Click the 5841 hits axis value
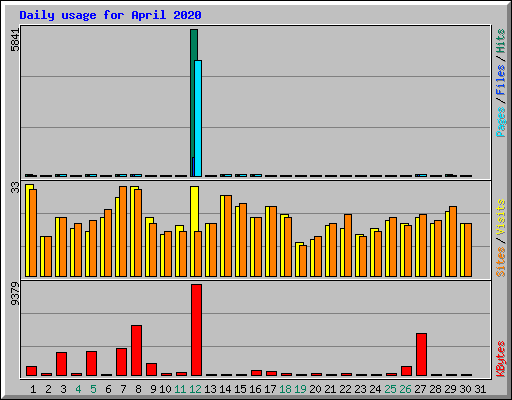Viewport: 512px width, 400px height. coord(15,40)
